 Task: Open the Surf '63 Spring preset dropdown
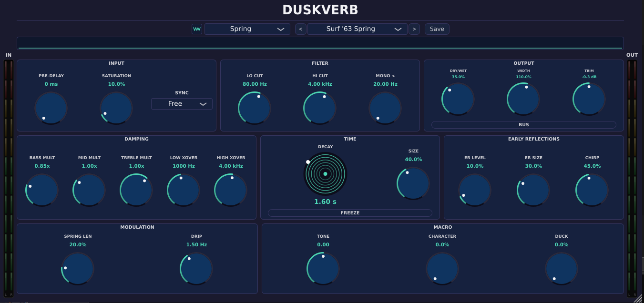358,29
